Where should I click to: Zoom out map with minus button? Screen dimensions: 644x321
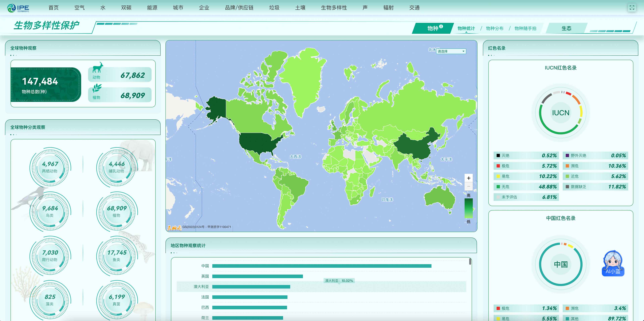pos(469,186)
